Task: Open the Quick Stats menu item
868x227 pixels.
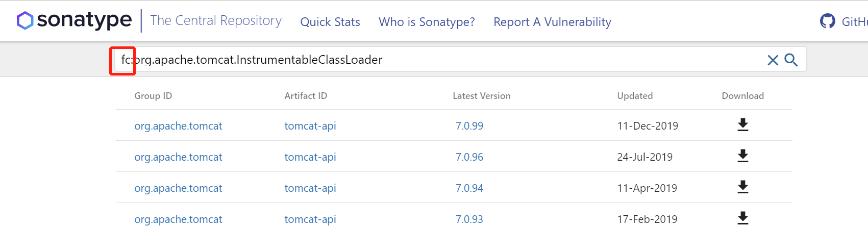Action: click(x=330, y=22)
